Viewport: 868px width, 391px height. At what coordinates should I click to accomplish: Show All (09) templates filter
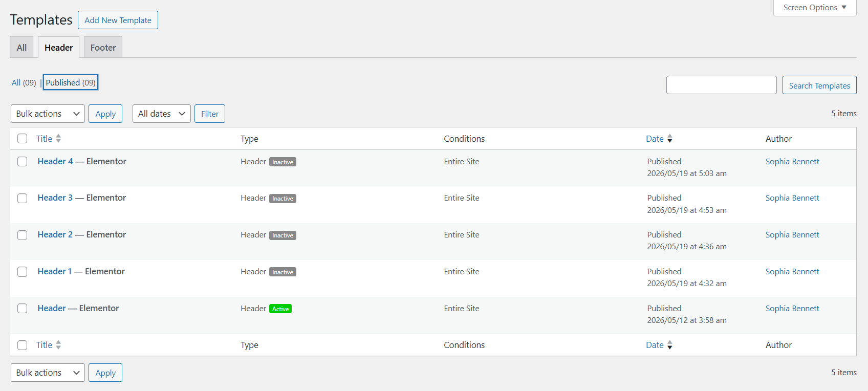[24, 82]
